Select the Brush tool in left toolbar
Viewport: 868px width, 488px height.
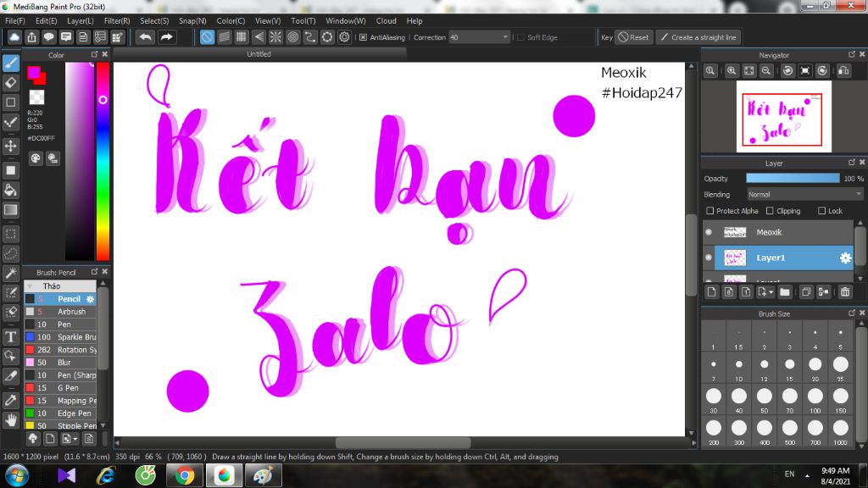click(x=10, y=63)
